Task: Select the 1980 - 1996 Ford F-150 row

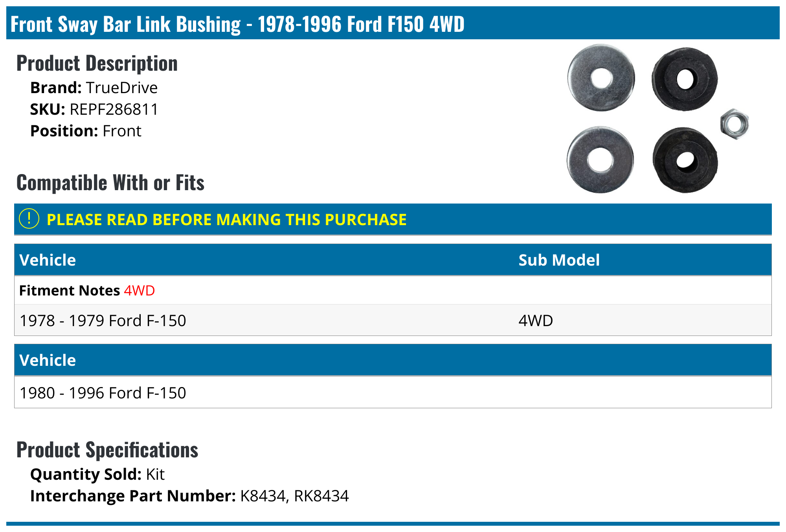Action: [103, 393]
